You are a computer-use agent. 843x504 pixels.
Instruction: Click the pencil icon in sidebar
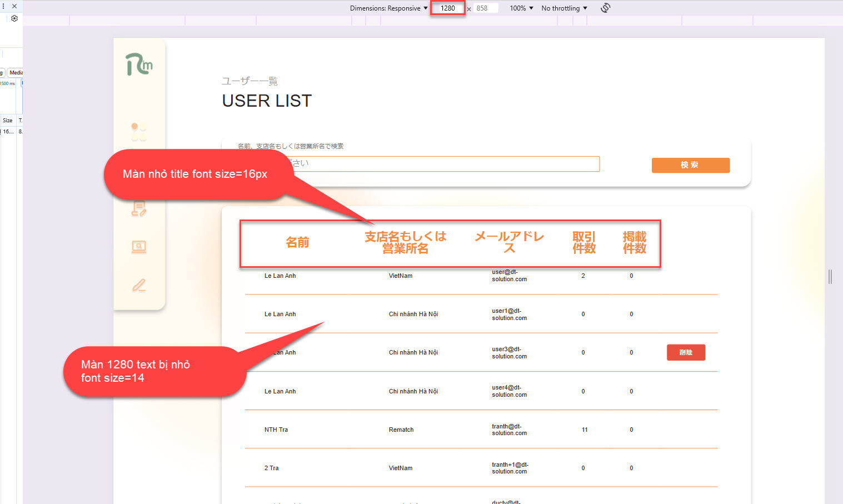click(139, 286)
